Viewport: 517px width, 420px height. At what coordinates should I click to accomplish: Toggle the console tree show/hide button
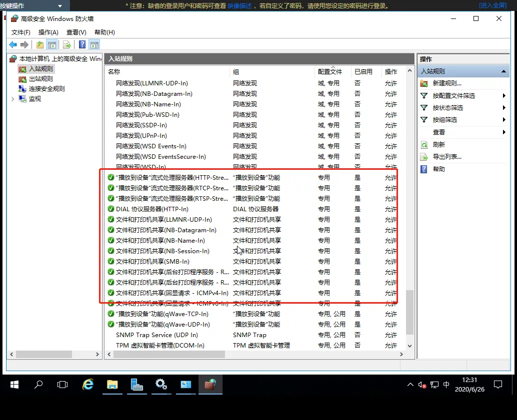(51, 45)
